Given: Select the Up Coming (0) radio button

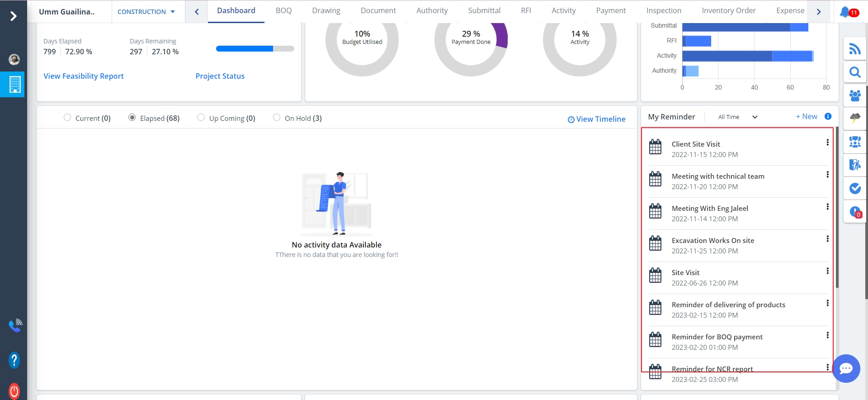Looking at the screenshot, I should [201, 118].
